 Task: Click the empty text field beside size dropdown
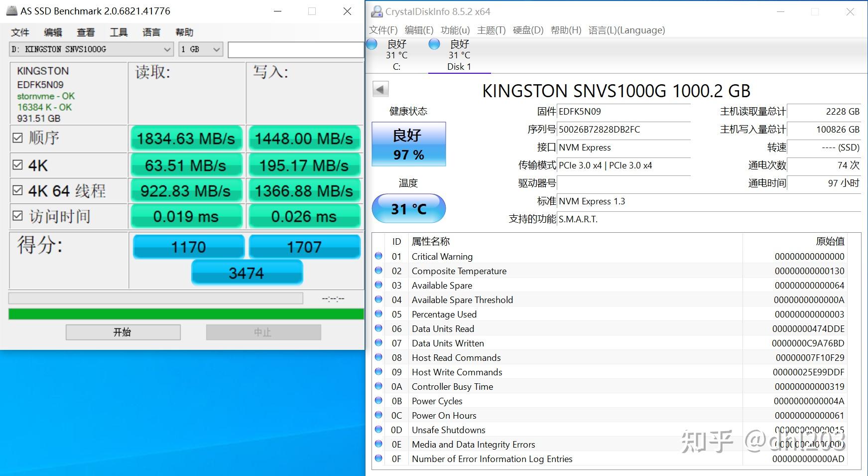(296, 50)
